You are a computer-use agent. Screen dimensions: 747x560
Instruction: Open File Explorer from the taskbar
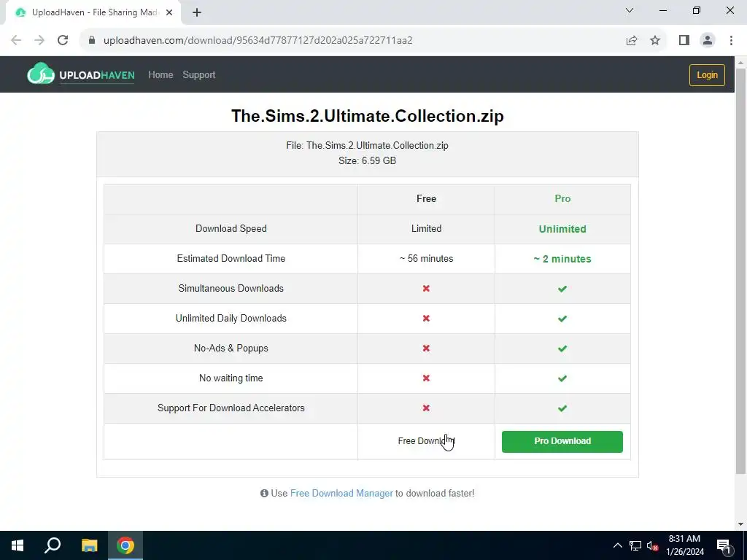click(x=89, y=545)
